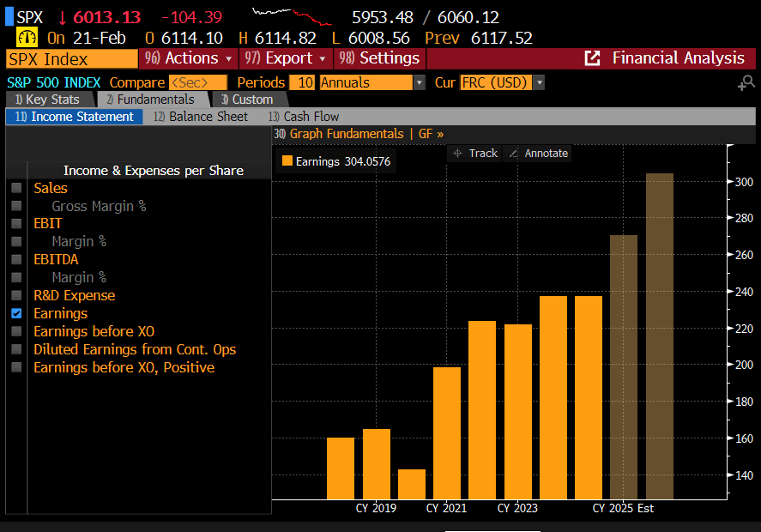Tick the checkbox for the Margin % row under EBITDA
The width and height of the screenshot is (761, 532).
(x=16, y=277)
